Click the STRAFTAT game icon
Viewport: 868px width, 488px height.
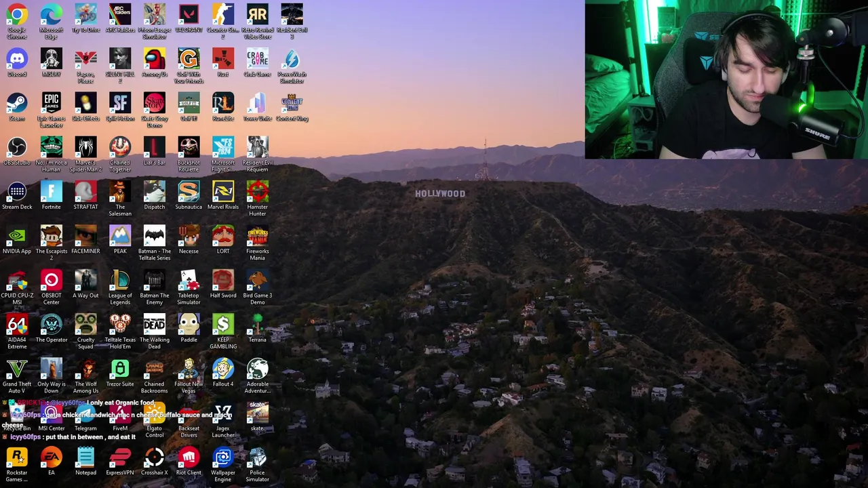(85, 191)
